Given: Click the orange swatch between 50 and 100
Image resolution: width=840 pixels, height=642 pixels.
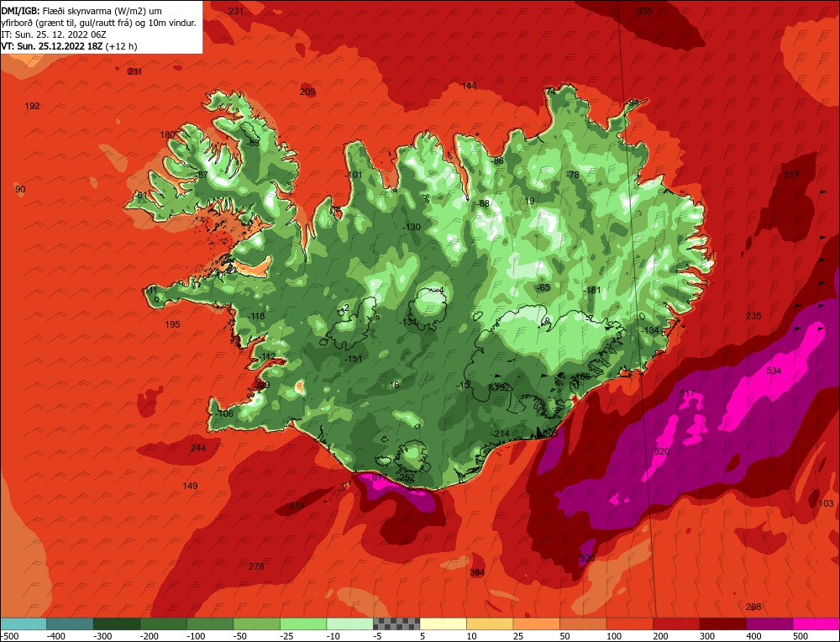Looking at the screenshot, I should coord(583,624).
